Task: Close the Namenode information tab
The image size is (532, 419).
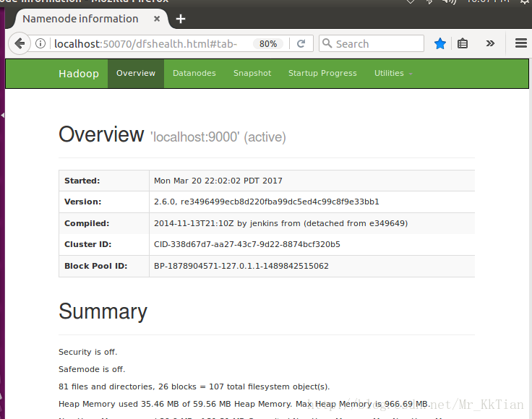Action: coord(157,19)
